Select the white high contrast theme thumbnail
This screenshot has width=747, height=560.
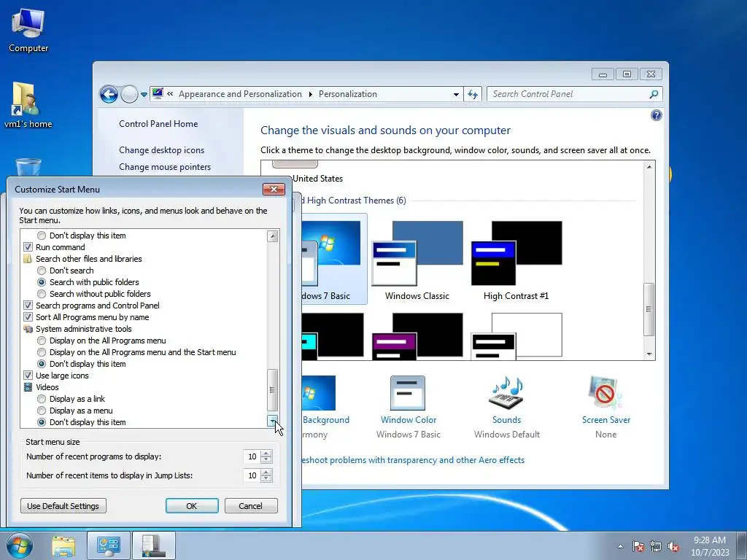516,336
